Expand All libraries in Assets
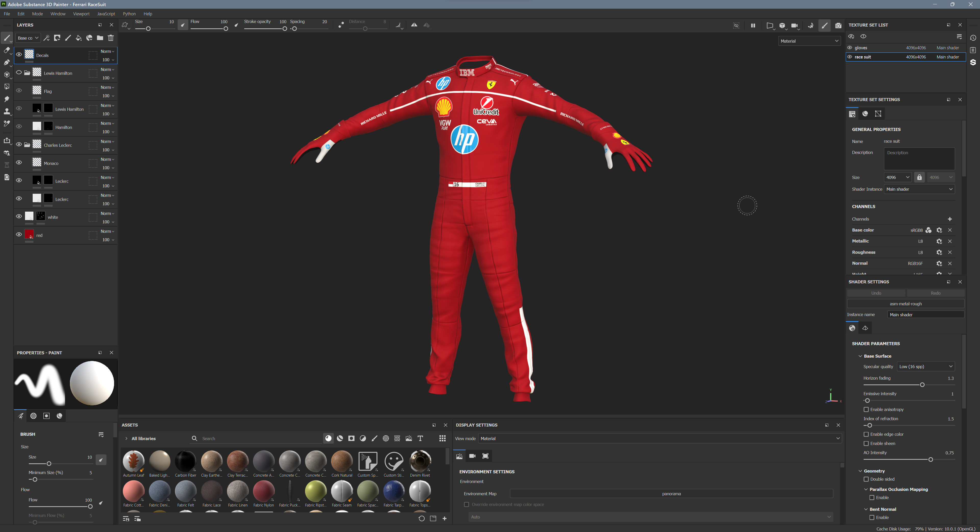The height and width of the screenshot is (532, 980). (126, 438)
